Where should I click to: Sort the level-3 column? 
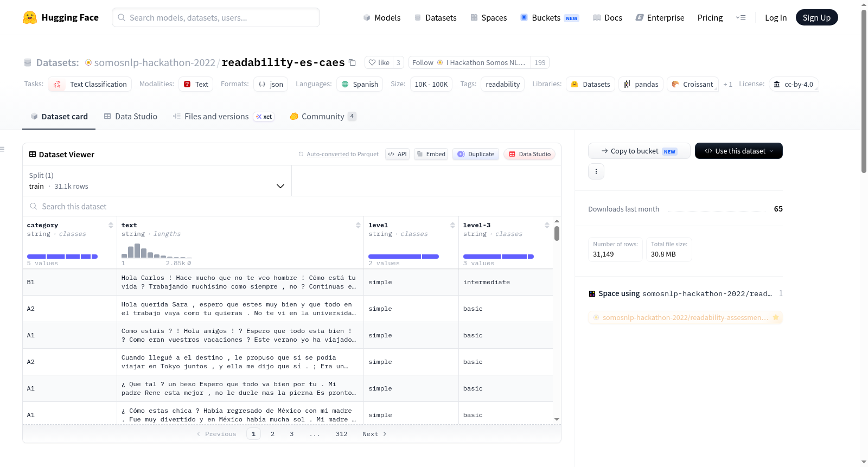coord(547,225)
